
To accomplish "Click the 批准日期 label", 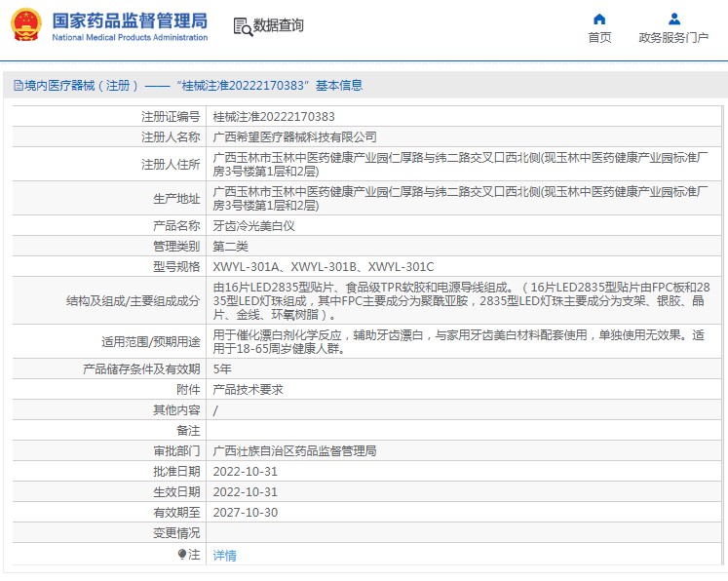I will point(176,472).
